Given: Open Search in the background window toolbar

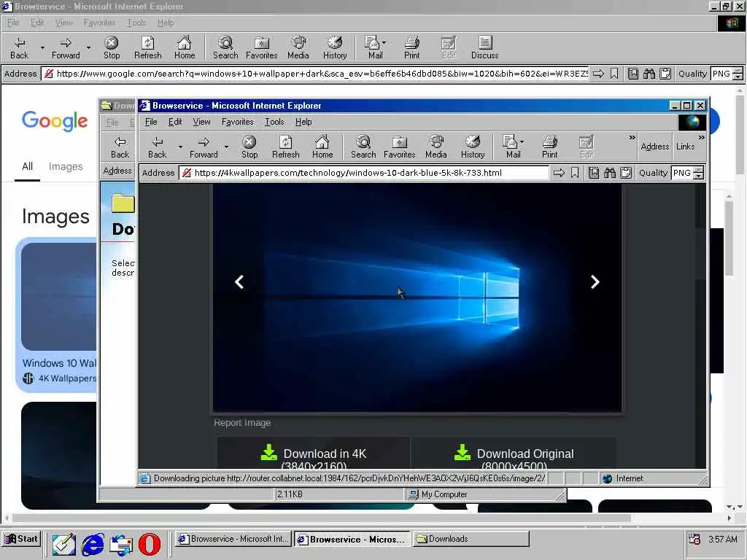Looking at the screenshot, I should 225,47.
